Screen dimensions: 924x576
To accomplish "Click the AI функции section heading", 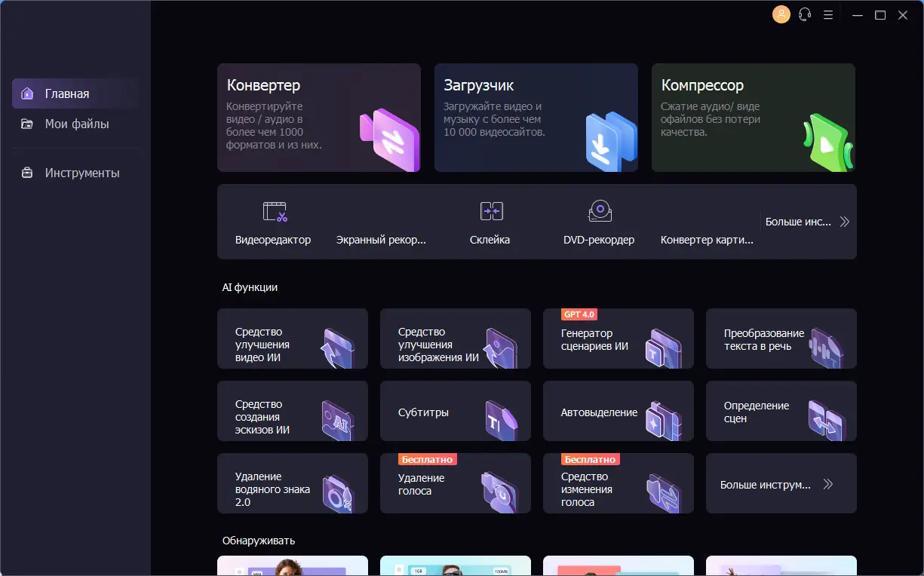I will (x=250, y=287).
